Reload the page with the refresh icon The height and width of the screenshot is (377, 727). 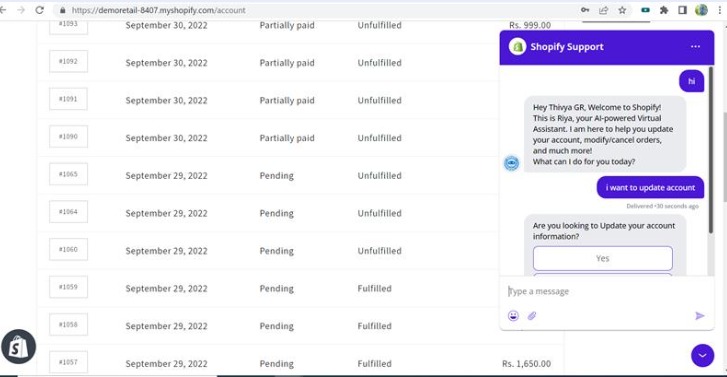pyautogui.click(x=40, y=10)
